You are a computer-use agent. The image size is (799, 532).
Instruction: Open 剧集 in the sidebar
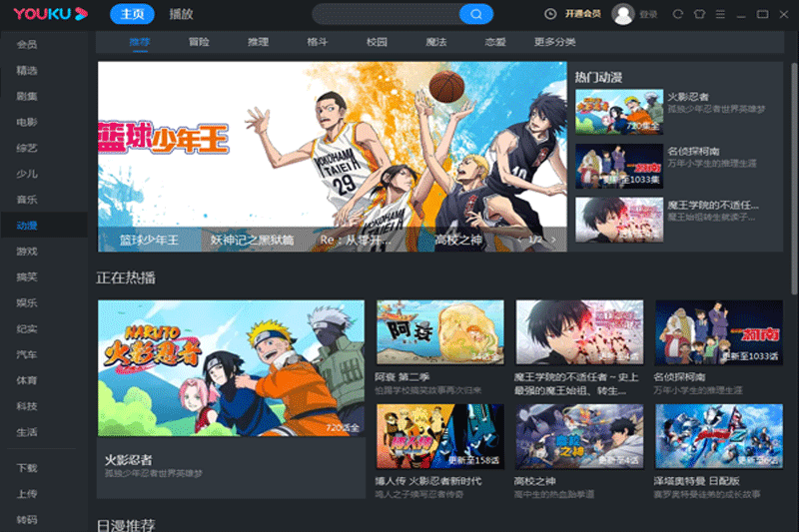pyautogui.click(x=27, y=96)
